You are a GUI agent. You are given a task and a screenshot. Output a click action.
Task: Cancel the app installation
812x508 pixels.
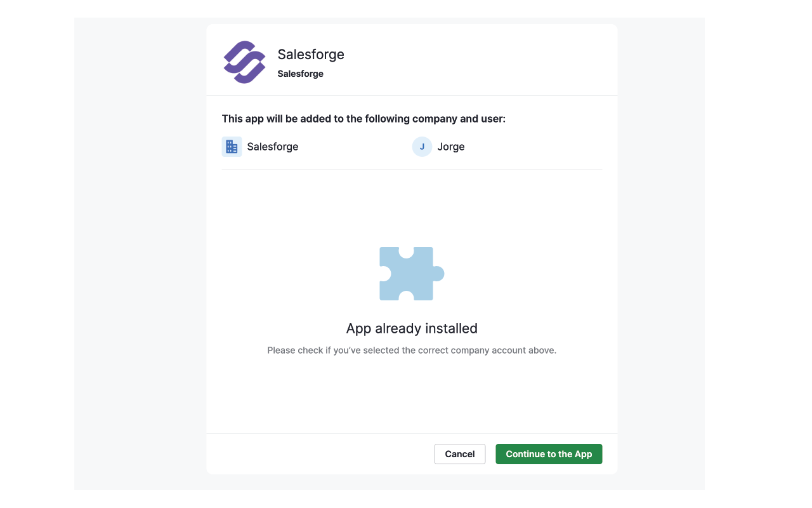click(459, 453)
